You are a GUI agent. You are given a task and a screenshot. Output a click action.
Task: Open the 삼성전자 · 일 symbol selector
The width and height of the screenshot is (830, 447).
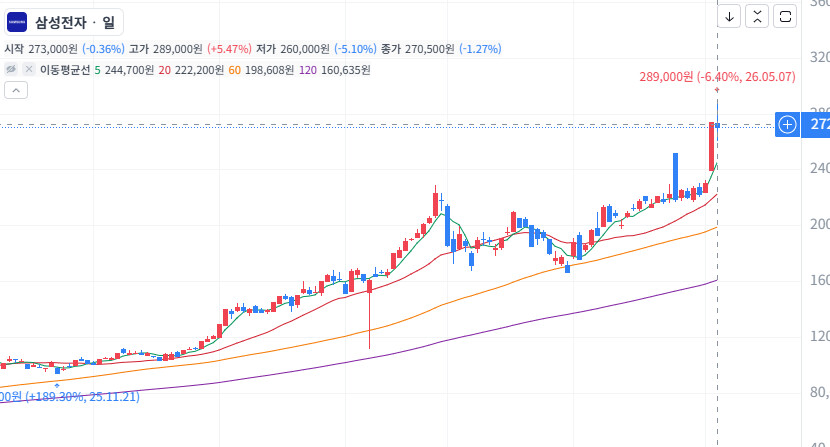coord(64,22)
